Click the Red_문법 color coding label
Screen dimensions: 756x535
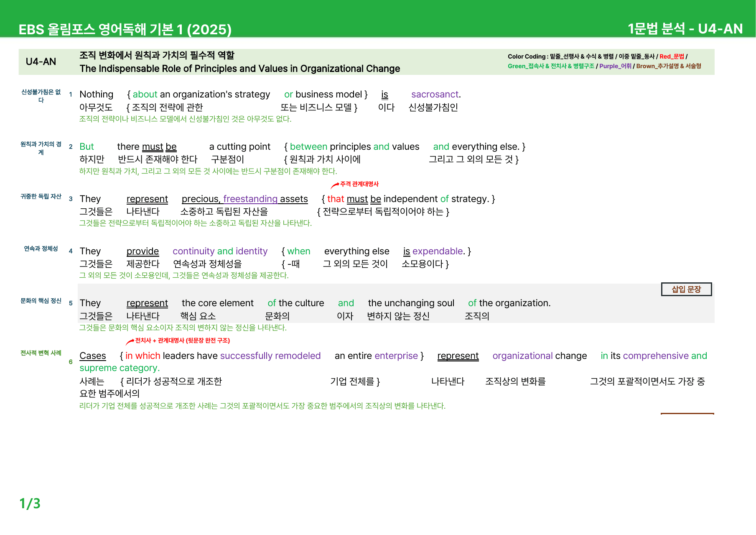(x=672, y=56)
